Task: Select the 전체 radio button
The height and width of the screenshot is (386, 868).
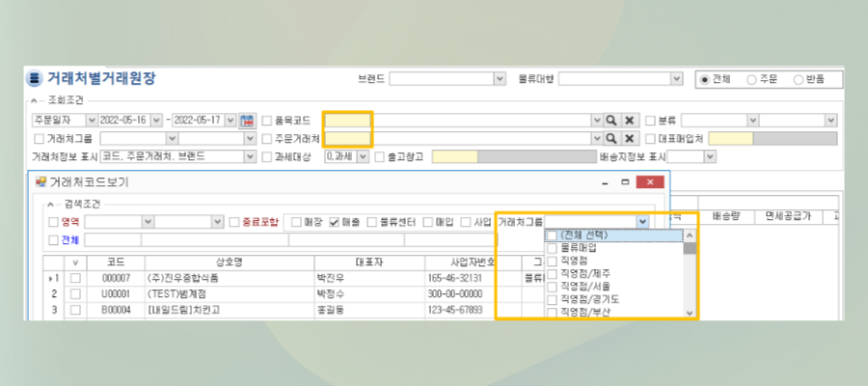Action: (x=705, y=79)
